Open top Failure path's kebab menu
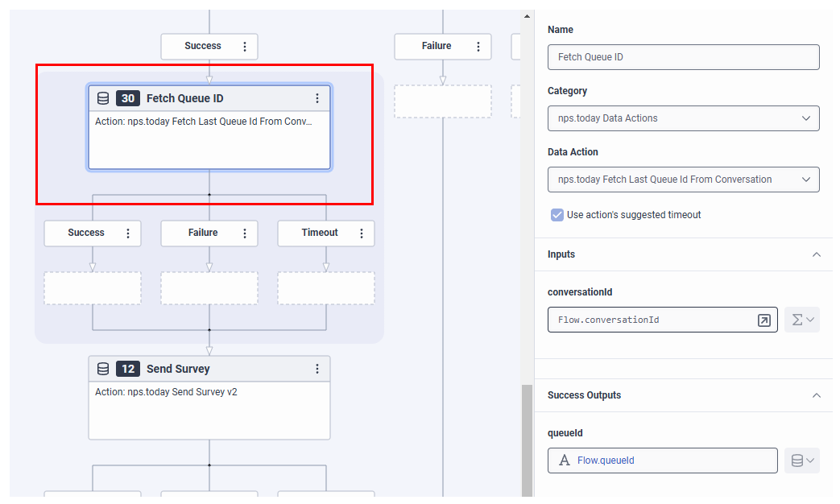 (x=478, y=47)
